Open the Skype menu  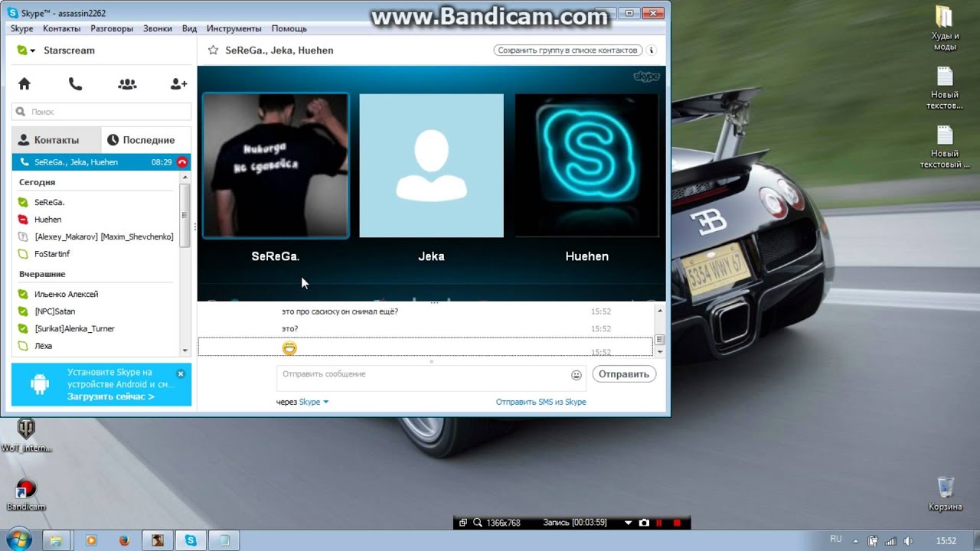(x=21, y=28)
